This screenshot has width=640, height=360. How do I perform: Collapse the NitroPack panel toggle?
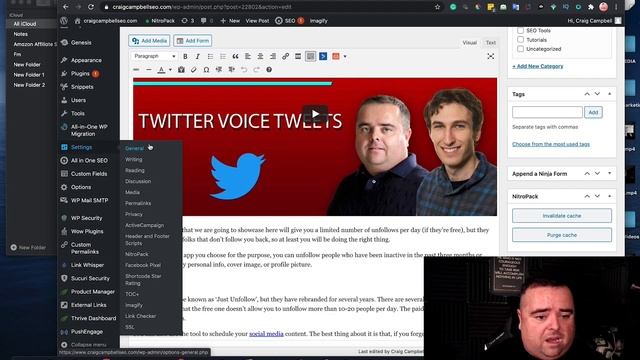[610, 196]
